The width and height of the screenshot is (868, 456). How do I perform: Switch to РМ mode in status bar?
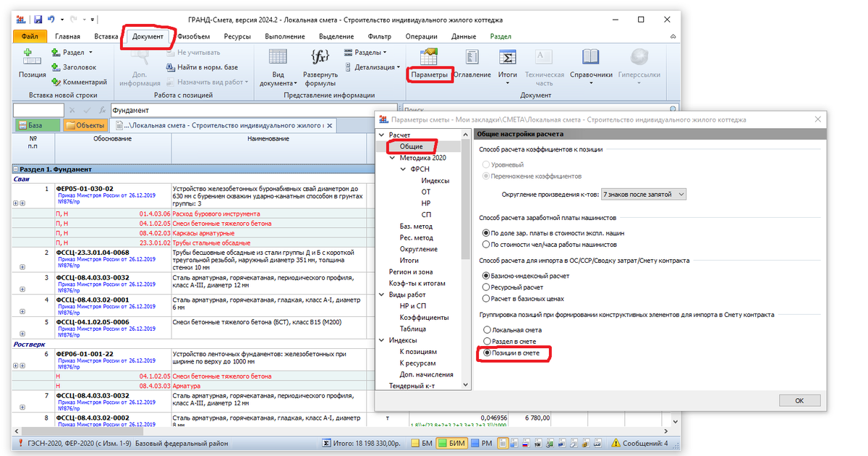click(x=482, y=443)
